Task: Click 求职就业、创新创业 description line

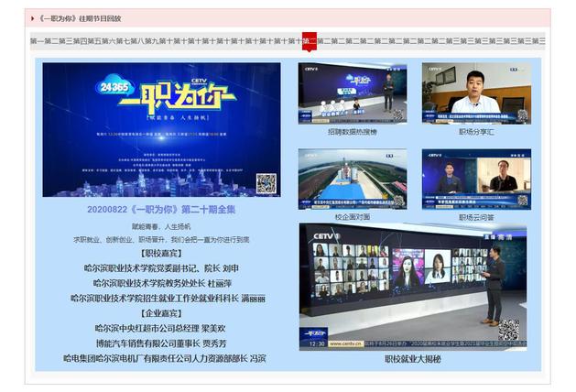Action: point(161,240)
